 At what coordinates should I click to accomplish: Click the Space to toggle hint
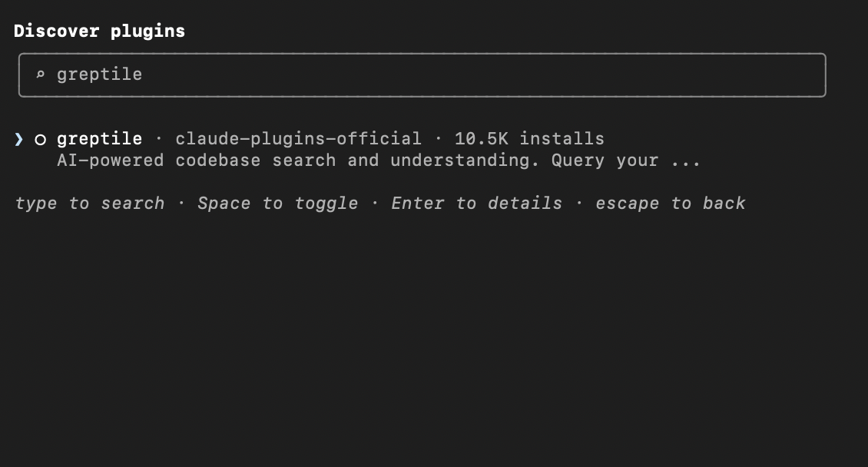click(277, 203)
